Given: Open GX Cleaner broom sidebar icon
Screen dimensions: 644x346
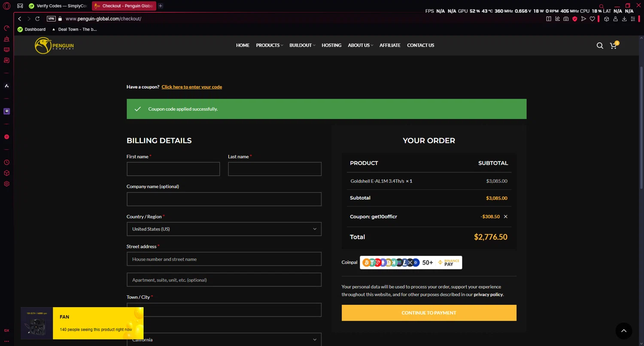Looking at the screenshot, I should click(6, 39).
